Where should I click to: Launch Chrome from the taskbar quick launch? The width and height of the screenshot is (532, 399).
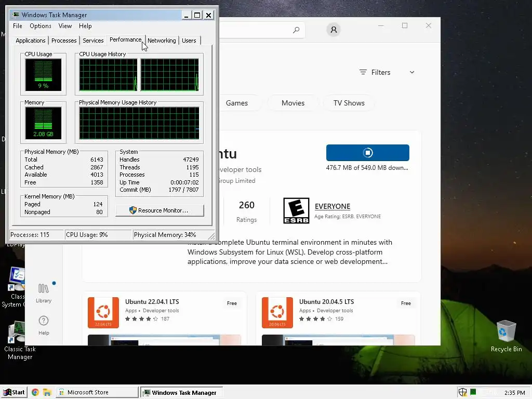click(35, 393)
